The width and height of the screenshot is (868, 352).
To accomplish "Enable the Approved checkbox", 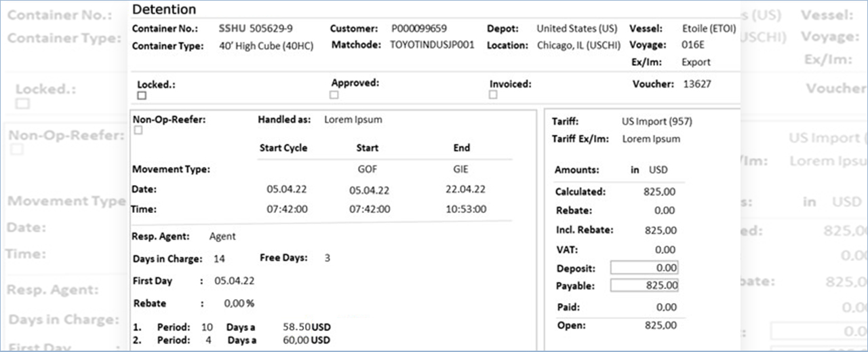I will tap(335, 94).
